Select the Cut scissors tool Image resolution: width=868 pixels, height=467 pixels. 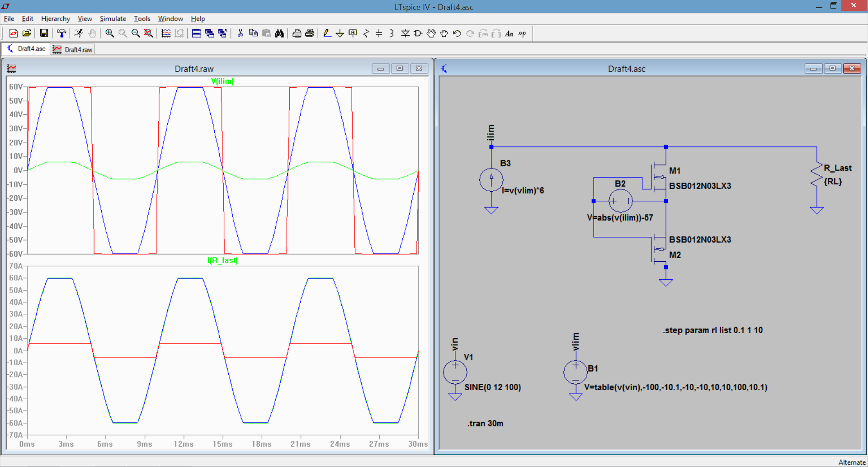pos(240,33)
